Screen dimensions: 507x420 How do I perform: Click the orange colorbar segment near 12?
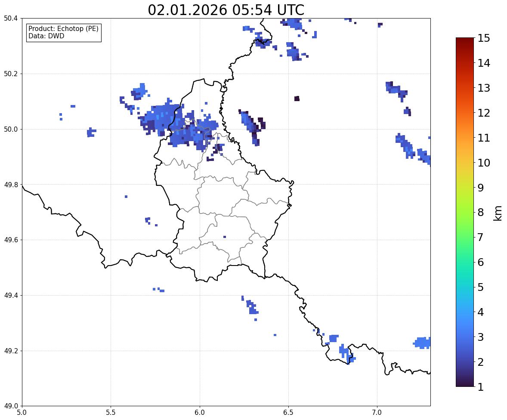[465, 113]
